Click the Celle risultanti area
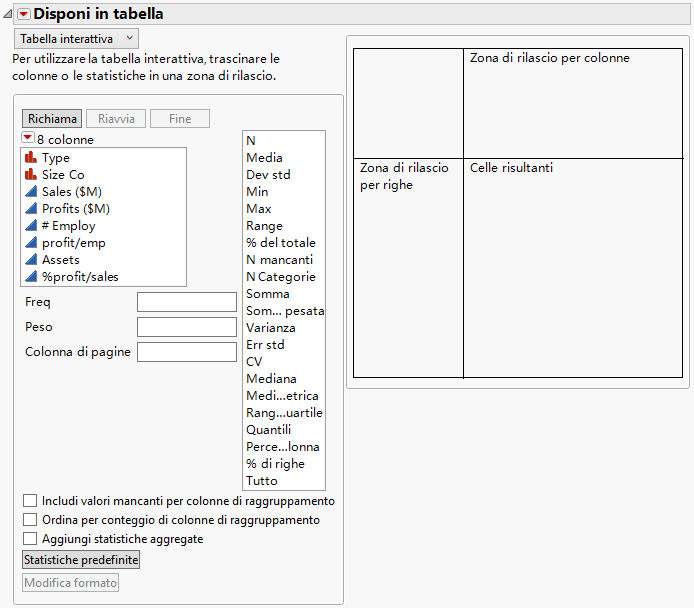This screenshot has height=608, width=694. point(573,268)
